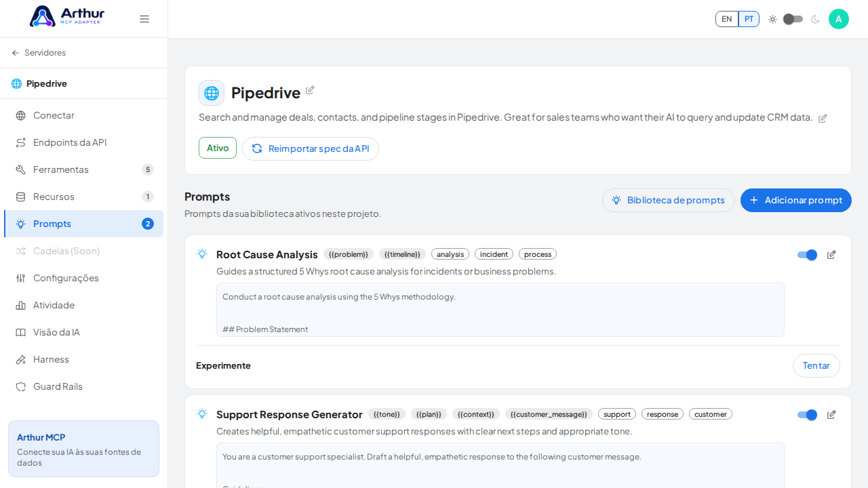868x488 pixels.
Task: Click the customer tag
Action: tap(711, 414)
